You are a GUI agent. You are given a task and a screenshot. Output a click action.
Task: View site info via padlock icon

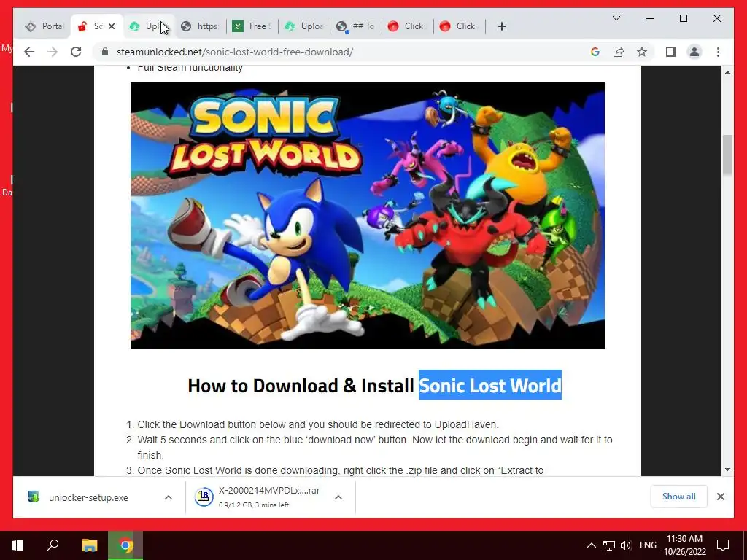105,52
